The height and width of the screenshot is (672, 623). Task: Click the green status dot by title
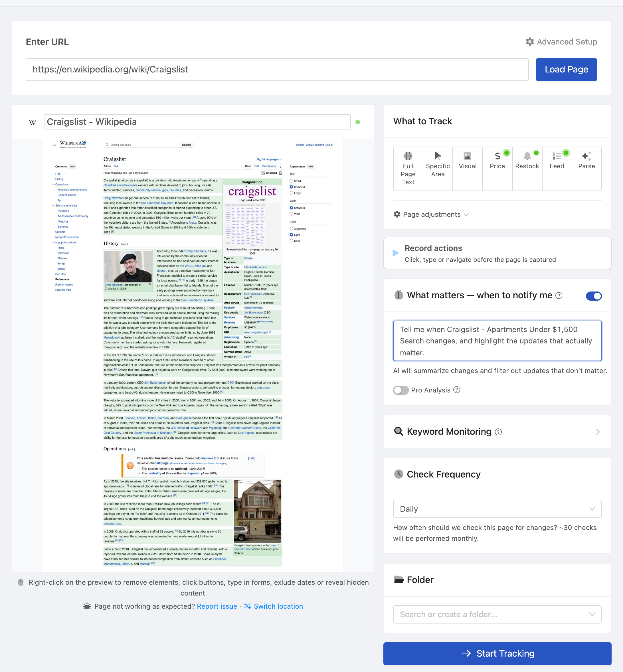(x=358, y=122)
